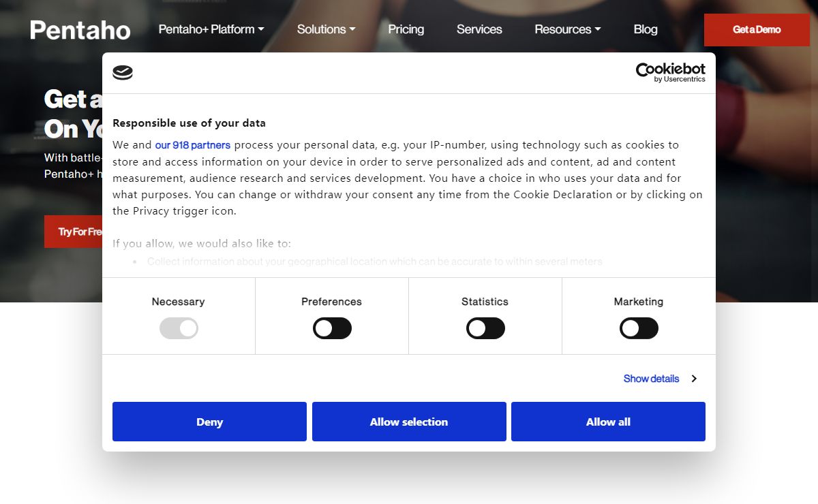This screenshot has height=504, width=818.
Task: Enable the Preferences cookies switch
Action: coord(332,328)
